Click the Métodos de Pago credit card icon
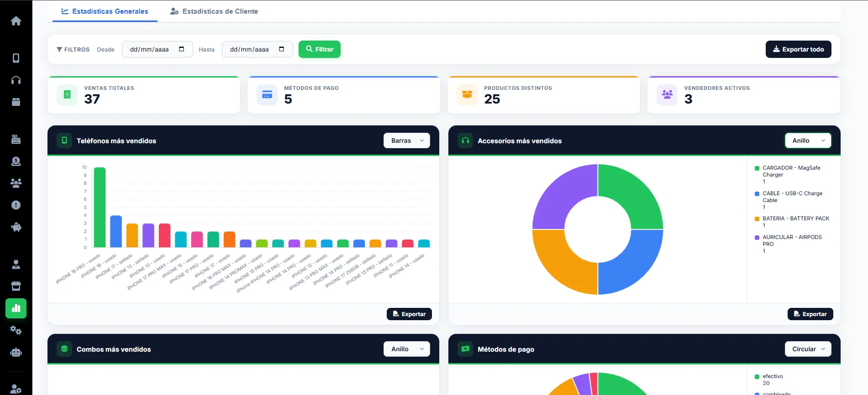Screen dimensions: 868x395 [x=267, y=94]
